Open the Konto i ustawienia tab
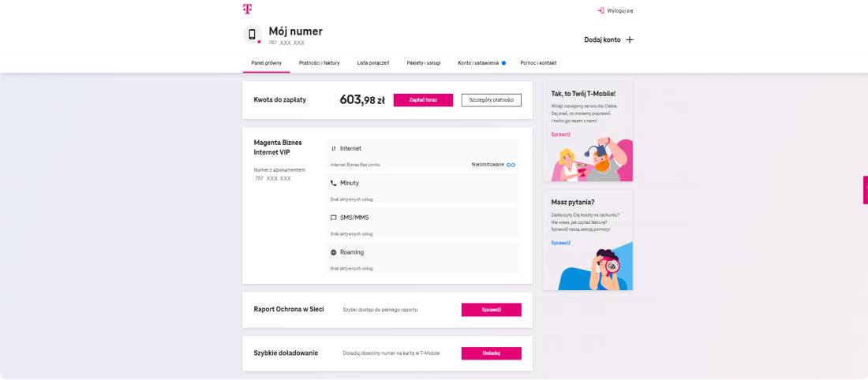The image size is (868, 380). [x=478, y=62]
